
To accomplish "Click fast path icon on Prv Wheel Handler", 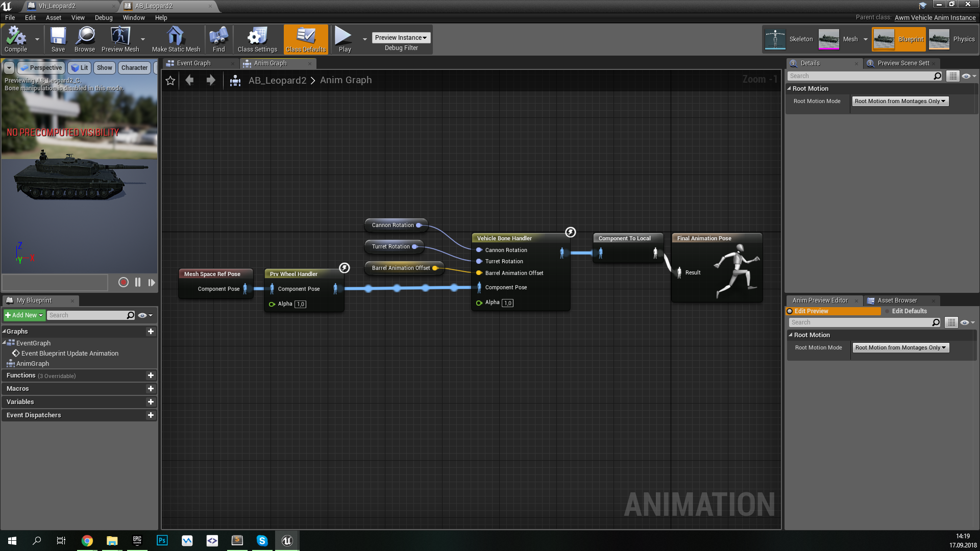I will (345, 268).
